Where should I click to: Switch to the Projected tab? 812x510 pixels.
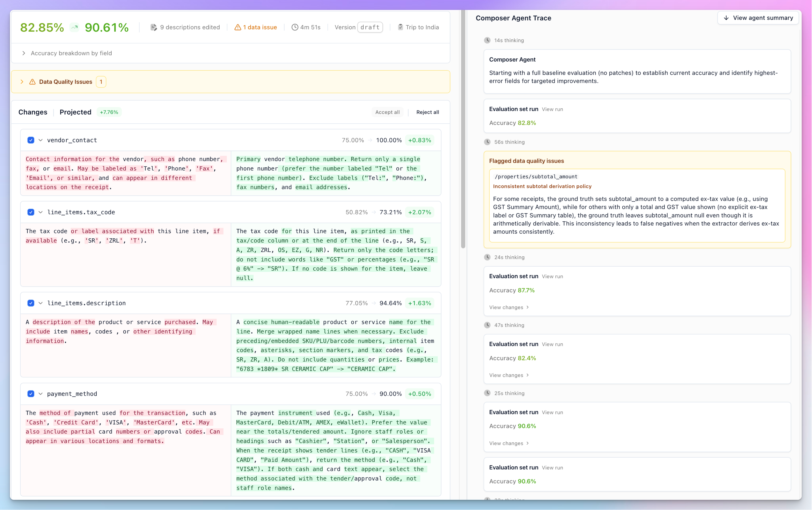pyautogui.click(x=75, y=112)
